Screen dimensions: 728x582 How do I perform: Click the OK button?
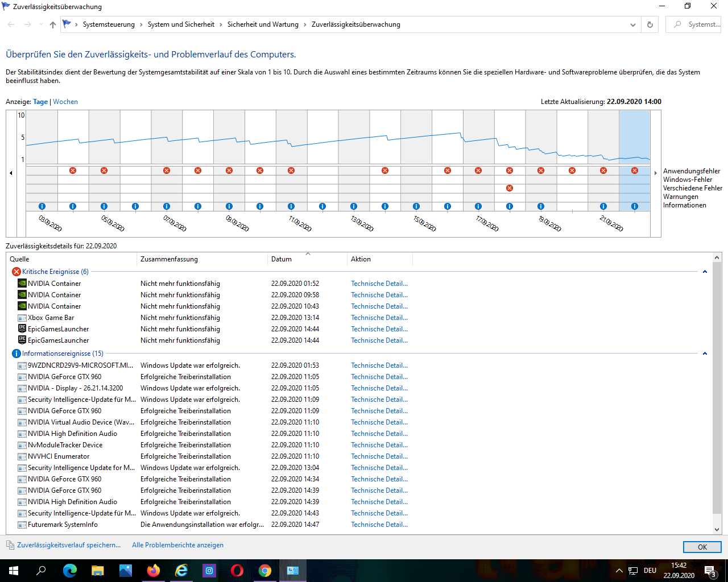coord(702,547)
